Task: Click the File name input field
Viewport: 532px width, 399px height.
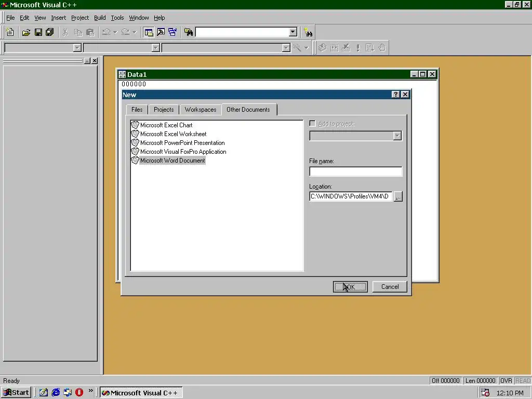Action: click(355, 171)
